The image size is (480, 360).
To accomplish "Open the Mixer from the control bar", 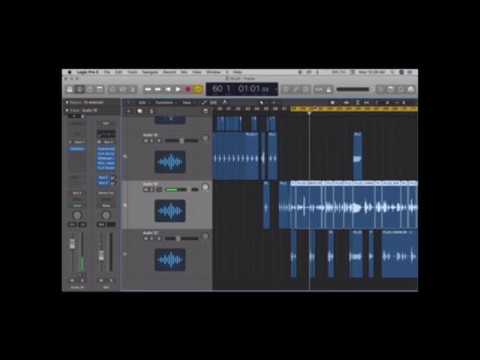I will [123, 89].
